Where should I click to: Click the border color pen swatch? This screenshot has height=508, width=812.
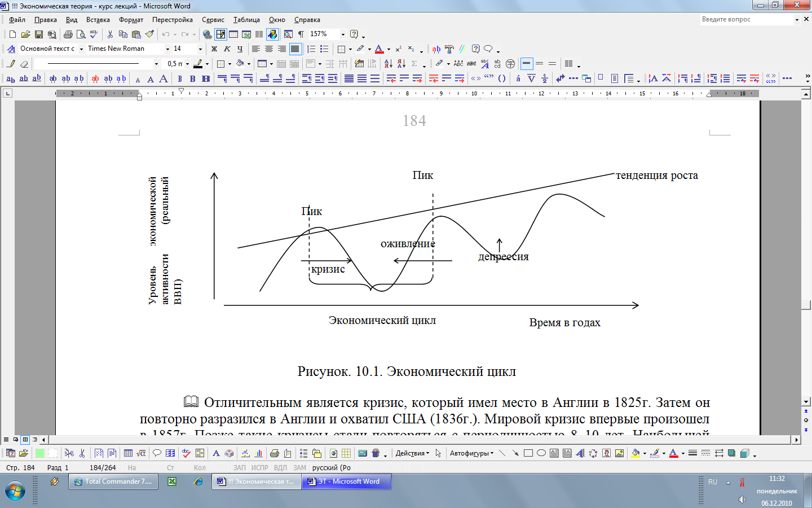click(x=197, y=64)
